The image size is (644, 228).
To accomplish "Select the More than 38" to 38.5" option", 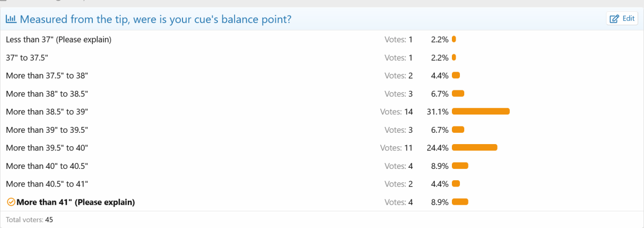I will pyautogui.click(x=47, y=94).
